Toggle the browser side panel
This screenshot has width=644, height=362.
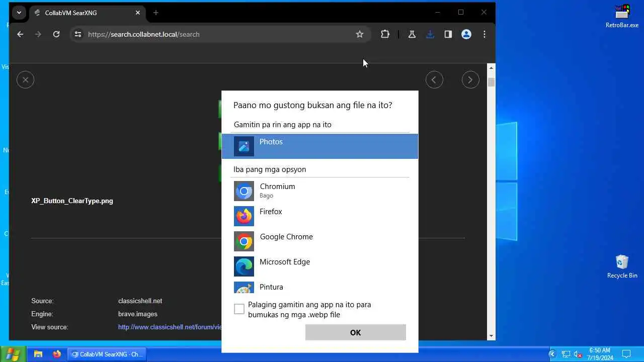(448, 34)
